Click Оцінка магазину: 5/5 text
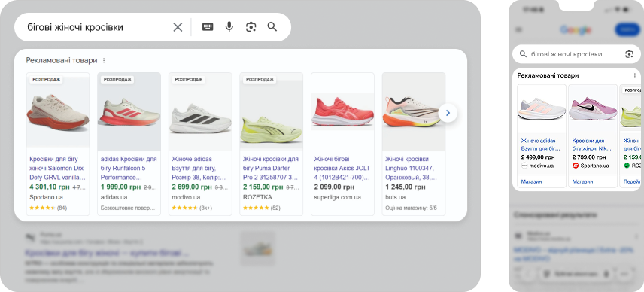Image resolution: width=644 pixels, height=292 pixels. [411, 208]
